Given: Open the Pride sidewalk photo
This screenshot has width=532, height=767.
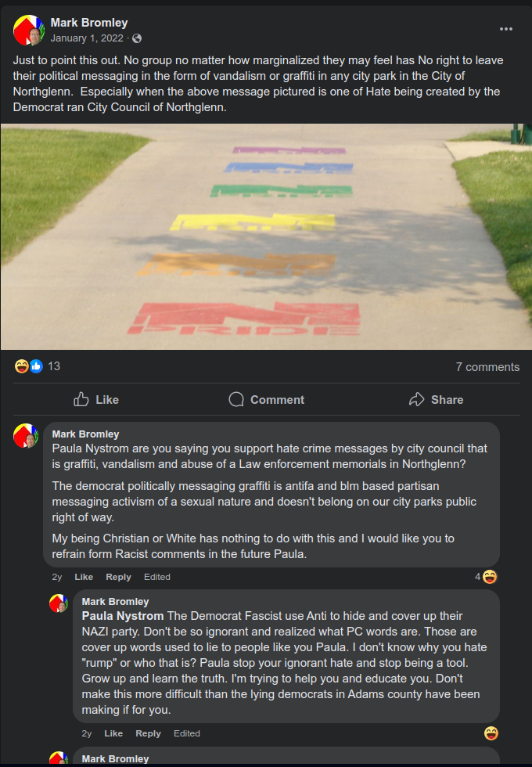Looking at the screenshot, I should [266, 236].
